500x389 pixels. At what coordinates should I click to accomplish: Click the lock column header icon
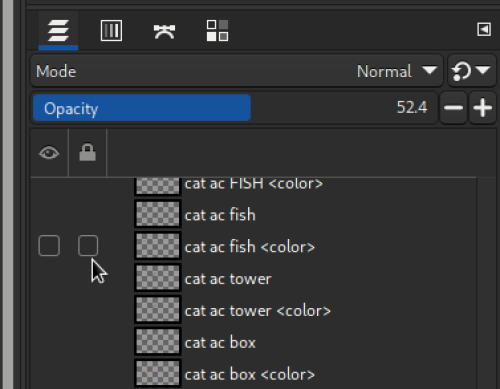coord(88,153)
